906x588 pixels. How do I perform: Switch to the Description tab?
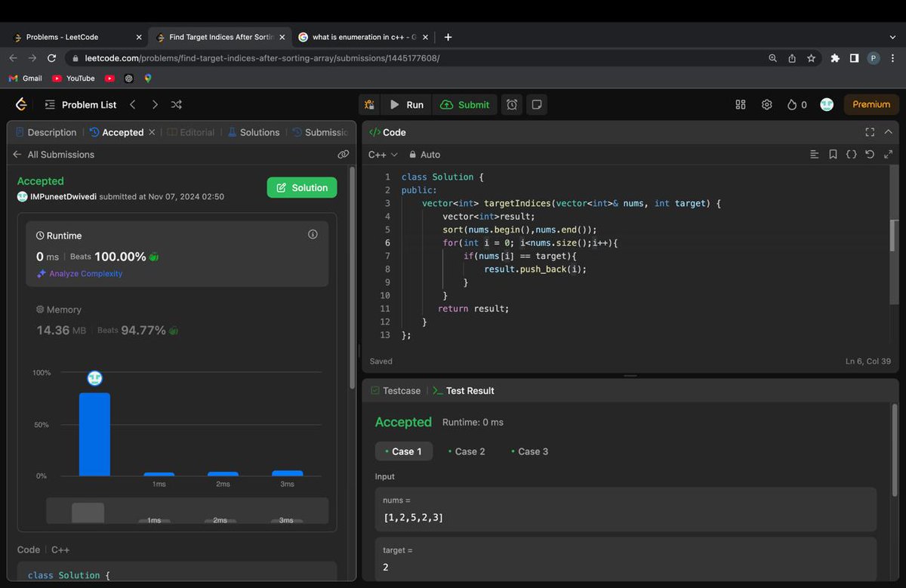coord(46,132)
